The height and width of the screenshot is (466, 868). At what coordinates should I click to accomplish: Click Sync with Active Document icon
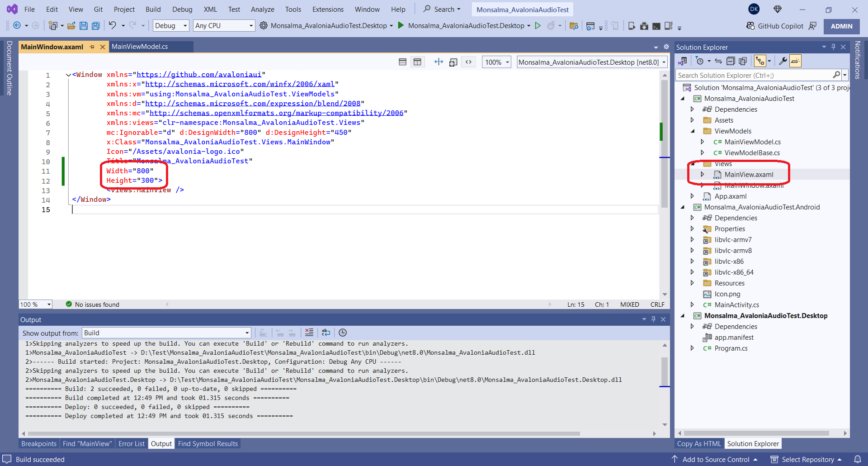(718, 61)
